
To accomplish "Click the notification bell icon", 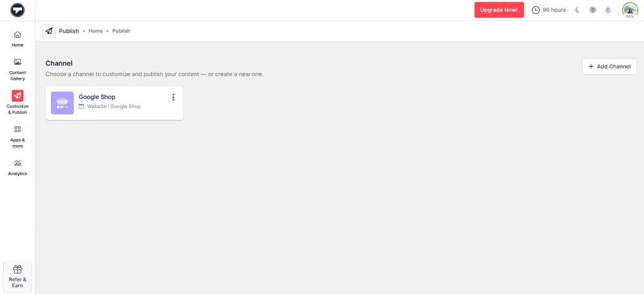I will click(608, 10).
